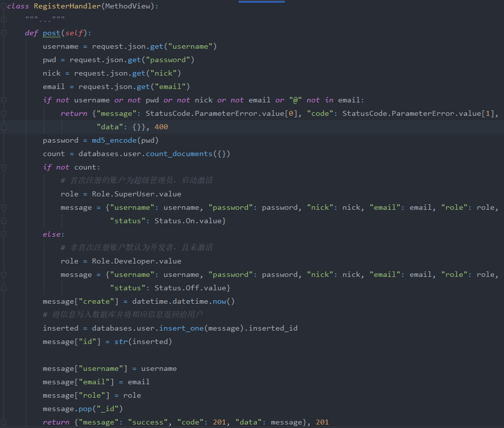Collapse the 'if not count' block fold
Screen dimensions: 504x428
click(3, 167)
